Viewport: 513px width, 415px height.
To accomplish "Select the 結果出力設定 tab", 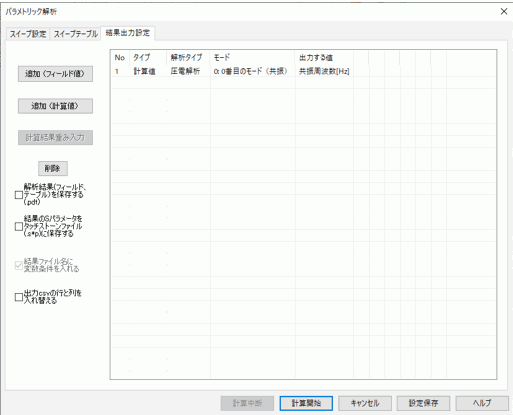I will [x=128, y=33].
